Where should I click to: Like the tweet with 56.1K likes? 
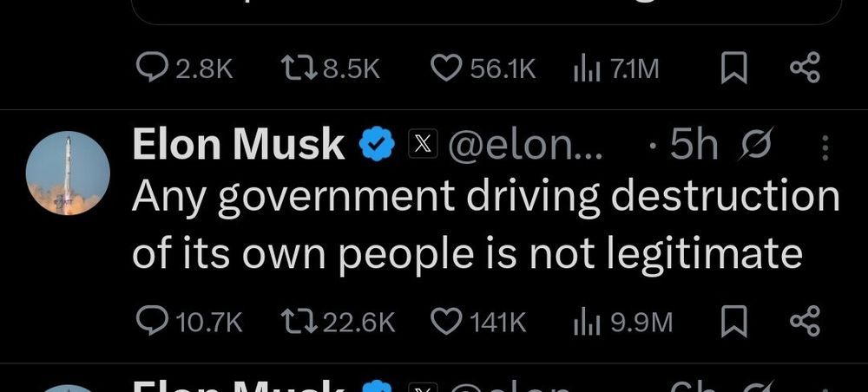coord(483,69)
